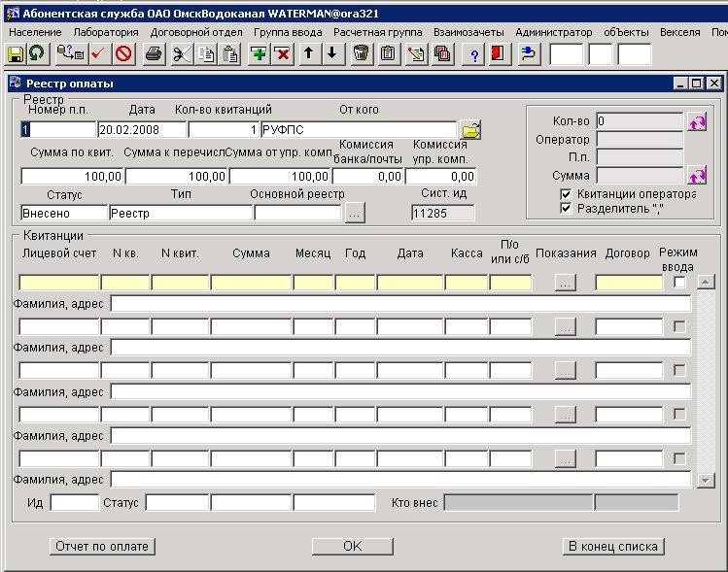Click the 'Отчет по оплате' button
This screenshot has width=728, height=572.
point(102,547)
